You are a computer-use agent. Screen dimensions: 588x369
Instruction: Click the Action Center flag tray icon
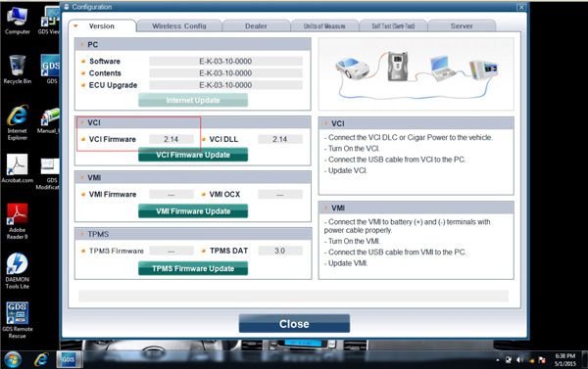tap(542, 360)
